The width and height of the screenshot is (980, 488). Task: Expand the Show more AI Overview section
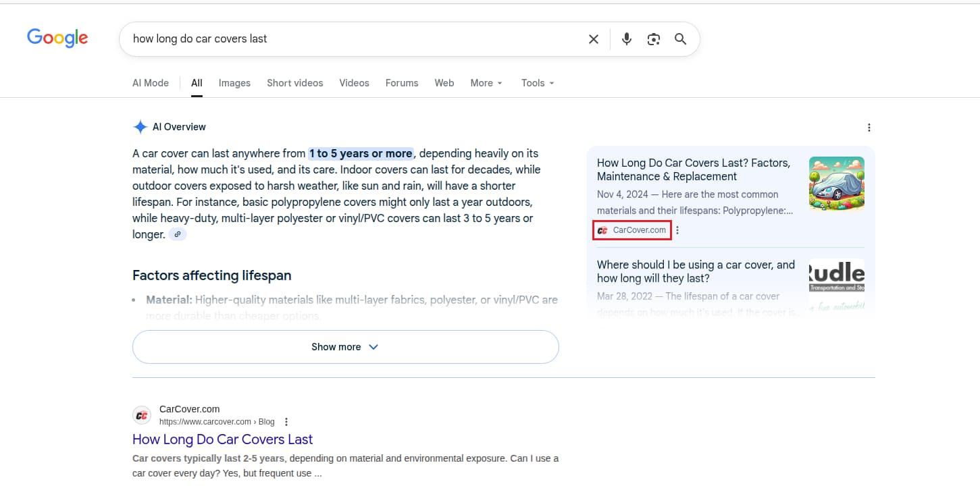(345, 346)
